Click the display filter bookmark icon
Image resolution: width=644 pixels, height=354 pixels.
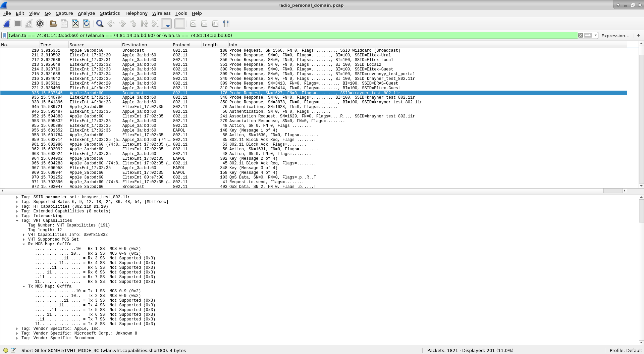coord(4,35)
